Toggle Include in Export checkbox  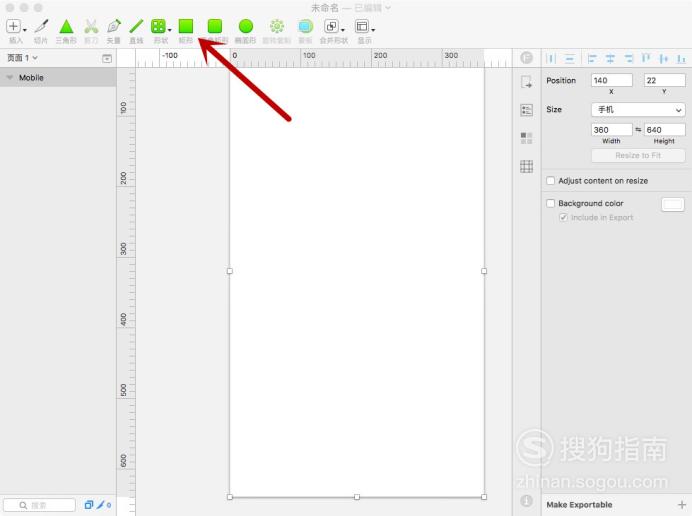(x=563, y=217)
